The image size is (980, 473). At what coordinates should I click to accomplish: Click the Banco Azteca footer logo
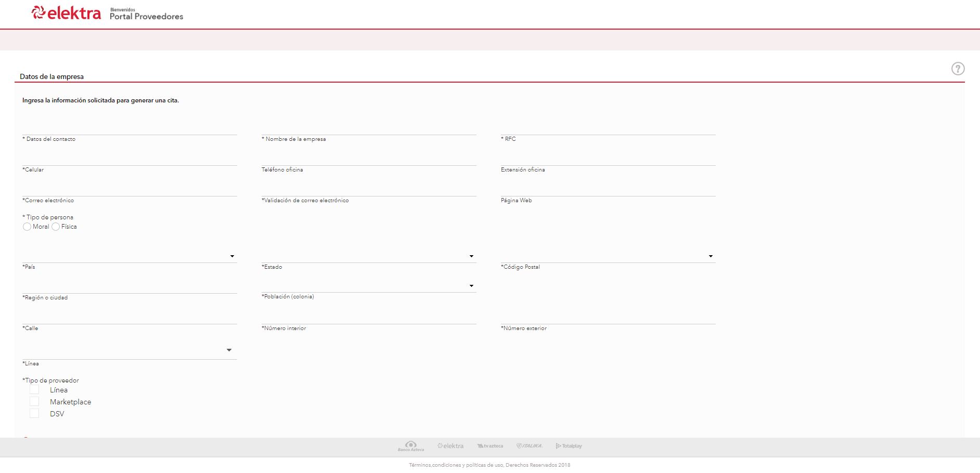point(411,446)
